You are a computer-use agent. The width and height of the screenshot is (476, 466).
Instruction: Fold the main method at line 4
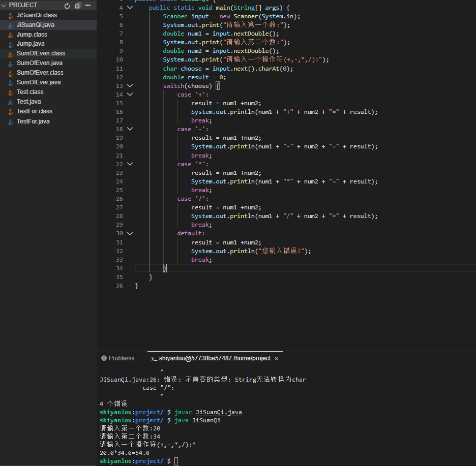tap(130, 8)
